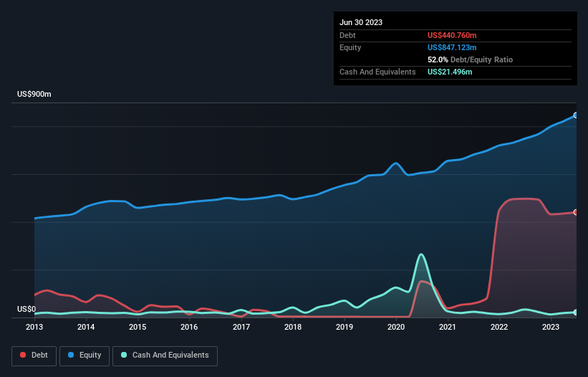Click the Equity label in tooltip
Viewport: 588px width, 377px height.
pos(350,47)
